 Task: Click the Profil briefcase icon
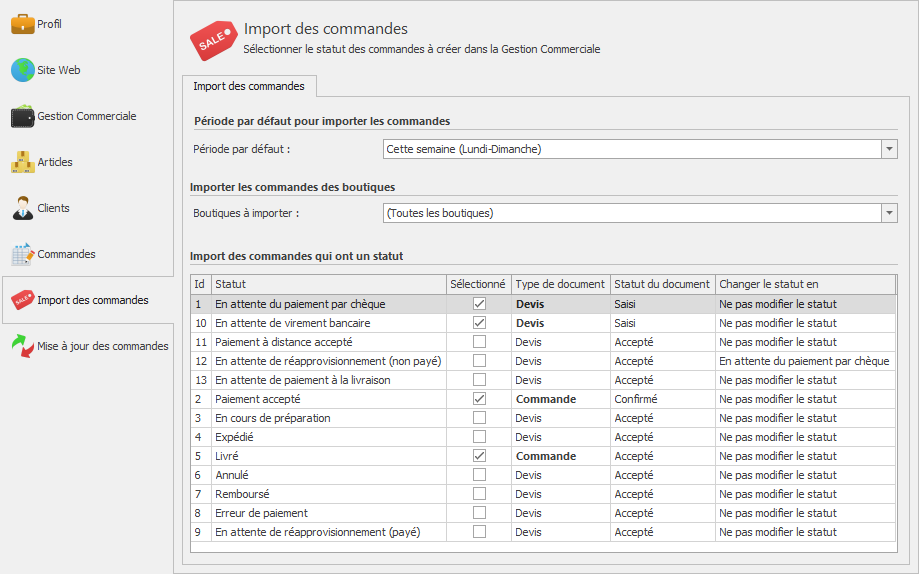point(22,23)
